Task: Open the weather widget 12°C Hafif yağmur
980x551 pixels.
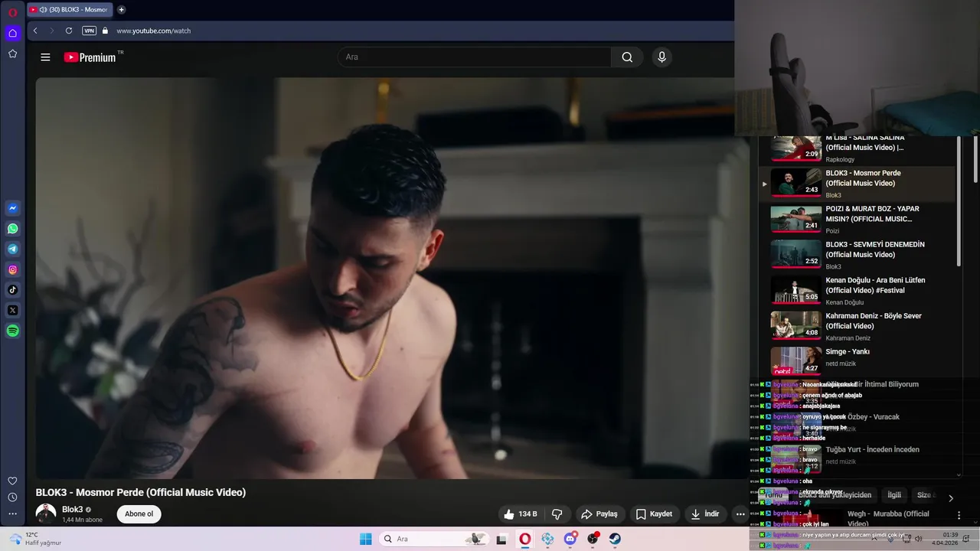Action: (x=34, y=539)
